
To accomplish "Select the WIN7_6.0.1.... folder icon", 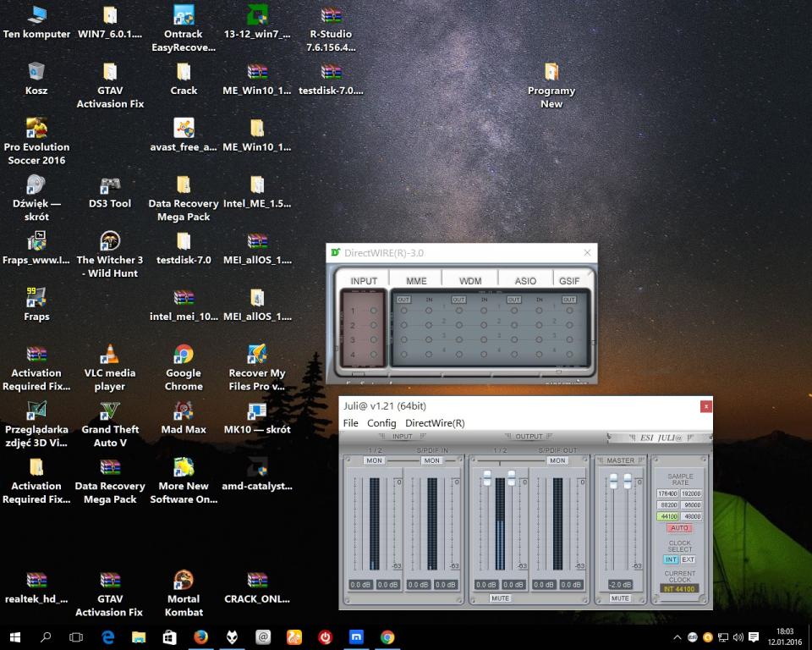I will (x=110, y=23).
